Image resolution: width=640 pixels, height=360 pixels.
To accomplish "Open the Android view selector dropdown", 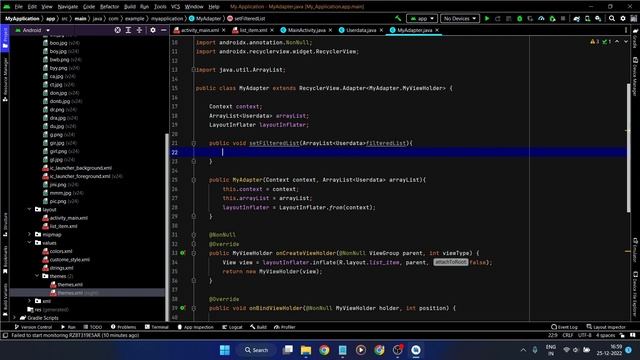I will (x=32, y=30).
